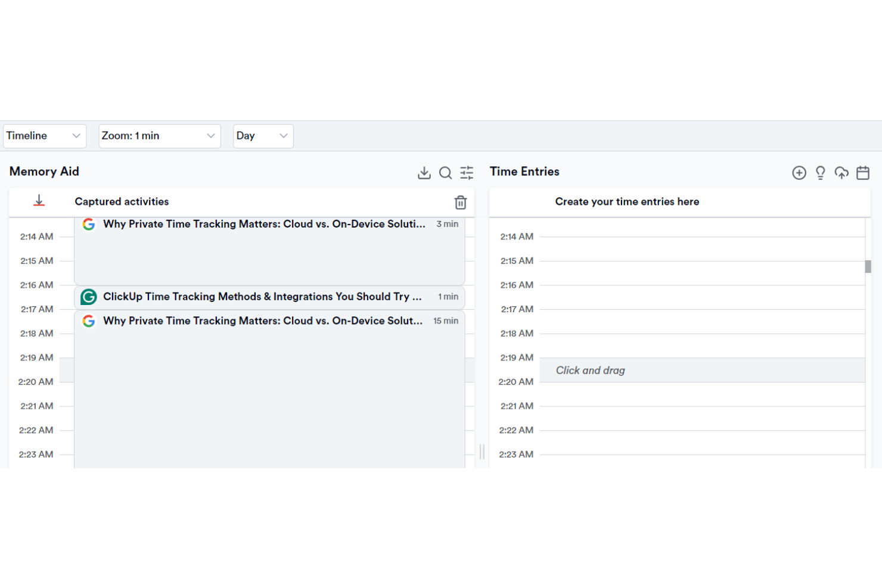Click the panel splitter handle between panes

482,452
